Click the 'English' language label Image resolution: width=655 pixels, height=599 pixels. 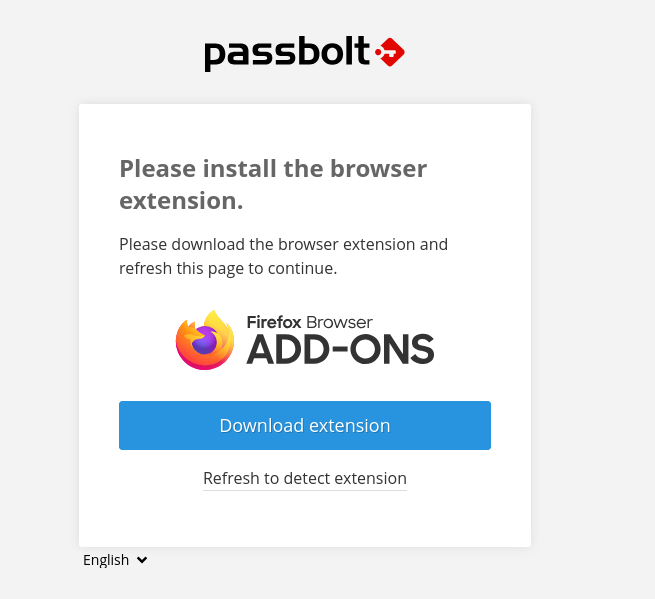coord(106,560)
